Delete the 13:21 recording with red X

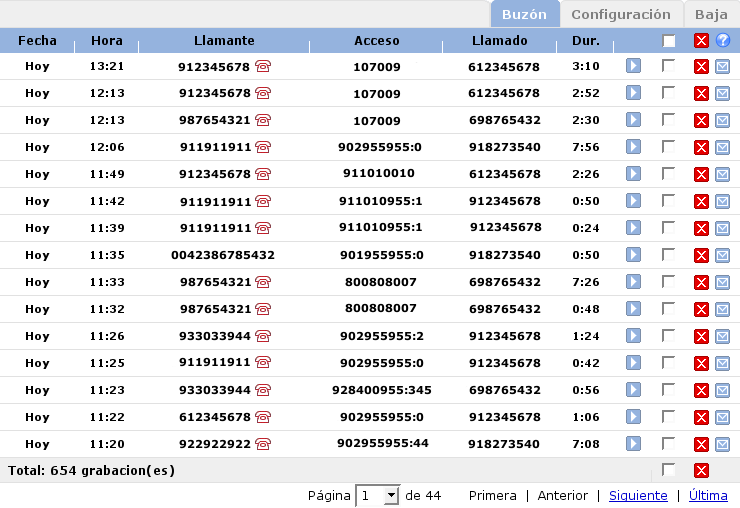tap(701, 66)
